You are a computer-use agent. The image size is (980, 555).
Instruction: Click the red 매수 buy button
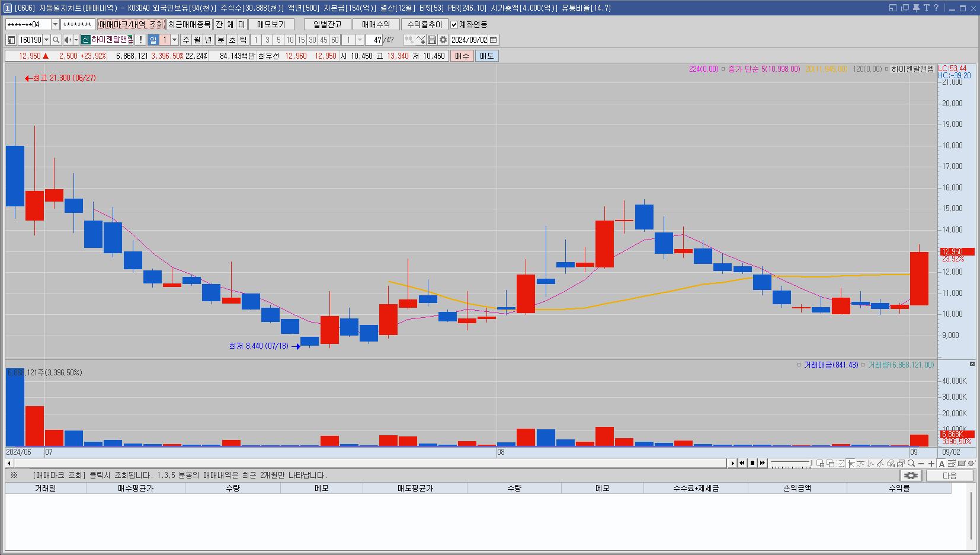462,56
